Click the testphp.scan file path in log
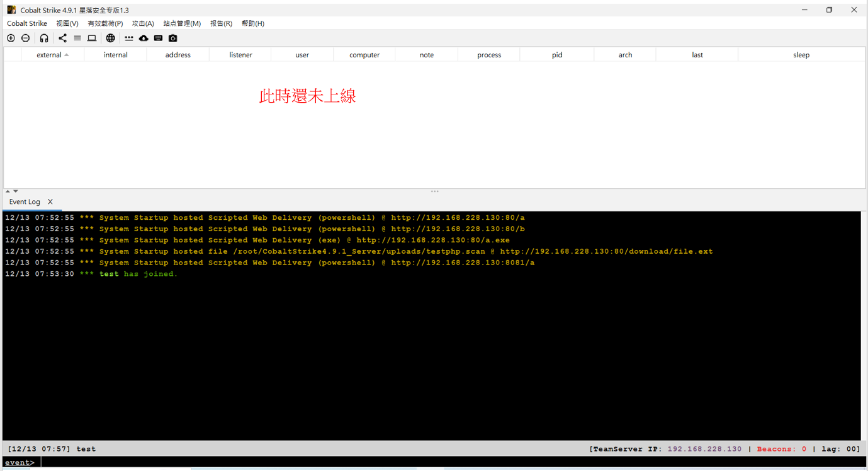This screenshot has height=471, width=868. click(x=359, y=251)
